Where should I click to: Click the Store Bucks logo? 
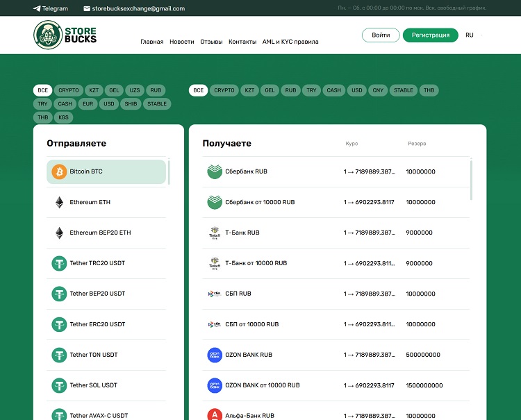[65, 35]
